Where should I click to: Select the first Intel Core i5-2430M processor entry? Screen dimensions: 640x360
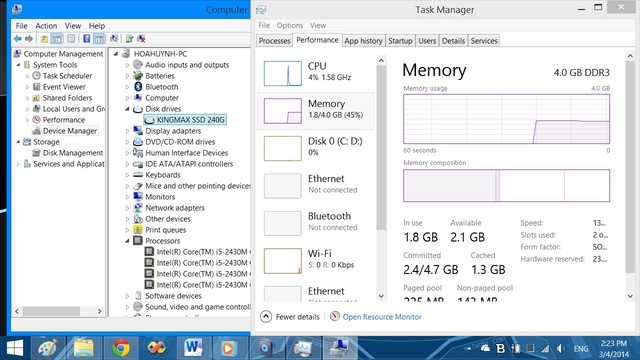203,252
